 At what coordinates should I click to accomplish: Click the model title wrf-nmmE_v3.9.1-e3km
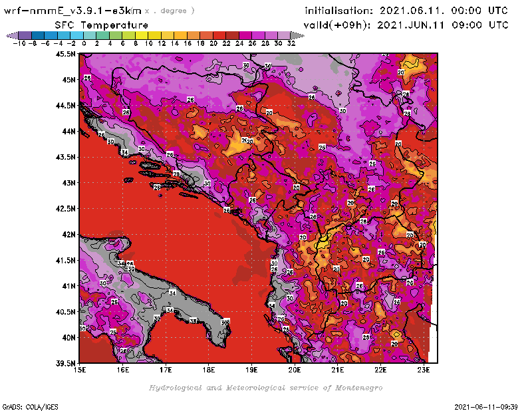click(72, 11)
